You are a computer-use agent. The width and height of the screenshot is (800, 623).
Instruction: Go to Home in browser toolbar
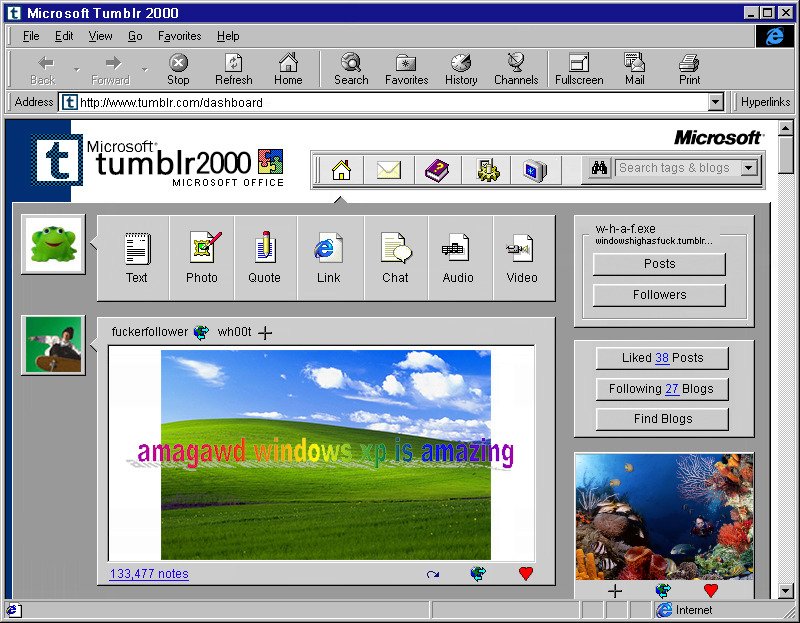(x=288, y=69)
